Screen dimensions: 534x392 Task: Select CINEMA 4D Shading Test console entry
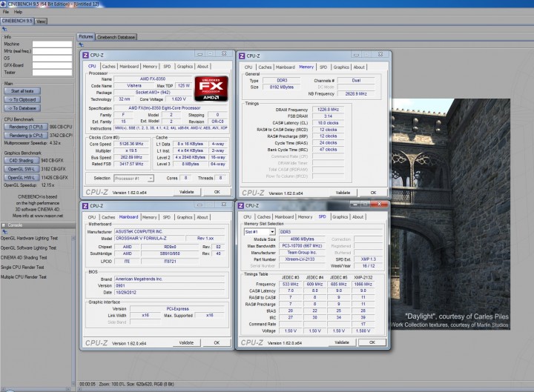(24, 258)
